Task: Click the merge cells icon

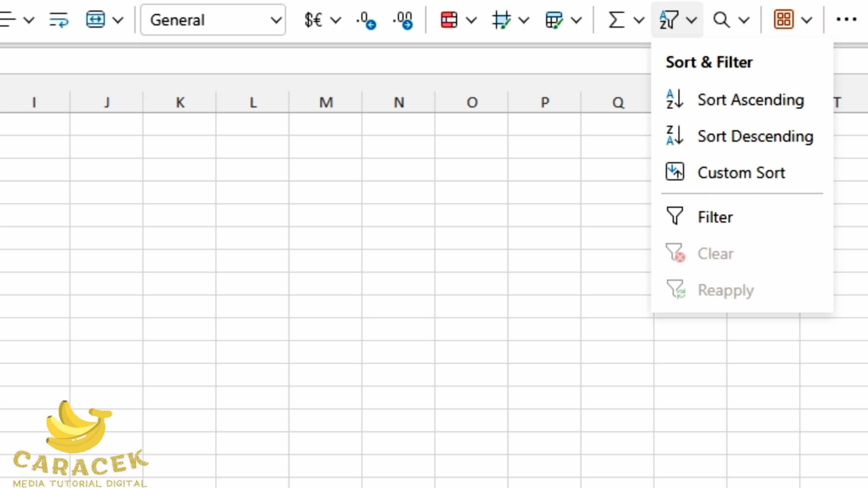Action: [x=95, y=19]
